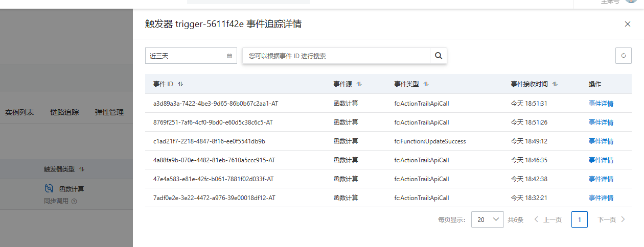Open 事件详情 for event c1ad21f7
644x247 pixels.
tap(601, 141)
